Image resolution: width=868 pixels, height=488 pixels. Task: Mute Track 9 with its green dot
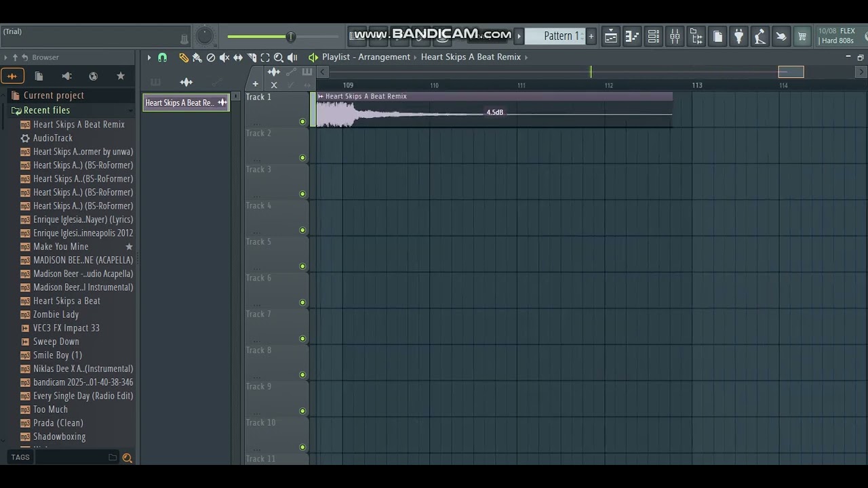tap(302, 411)
